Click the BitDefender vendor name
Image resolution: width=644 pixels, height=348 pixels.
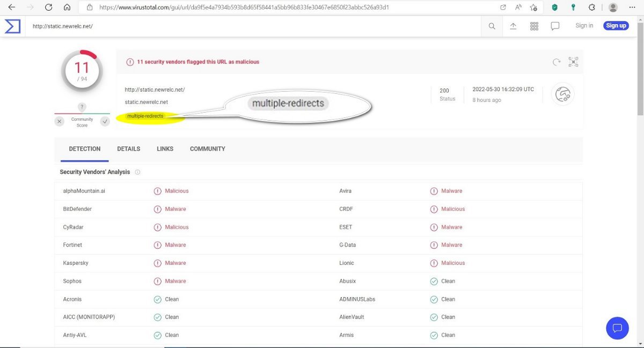pyautogui.click(x=77, y=209)
